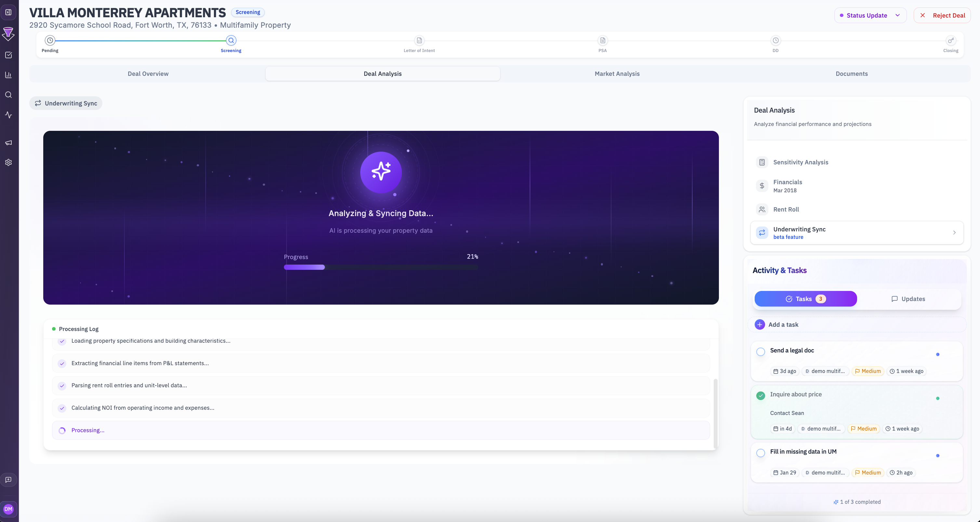Switch to the Market Analysis tab

(617, 74)
